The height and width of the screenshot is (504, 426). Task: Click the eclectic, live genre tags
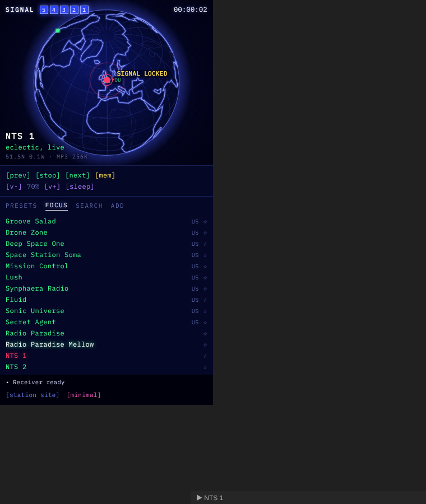point(35,147)
